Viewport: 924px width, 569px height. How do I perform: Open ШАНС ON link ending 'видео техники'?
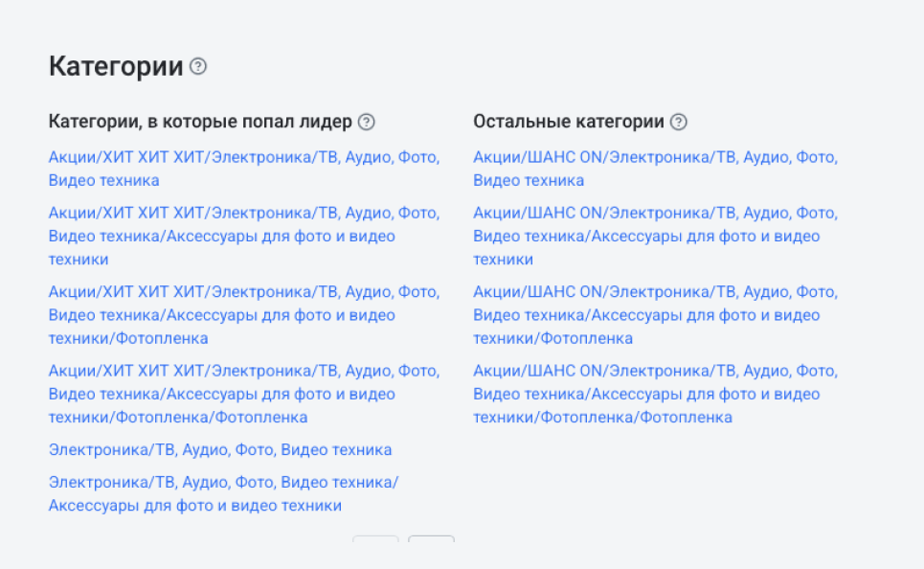pyautogui.click(x=655, y=236)
